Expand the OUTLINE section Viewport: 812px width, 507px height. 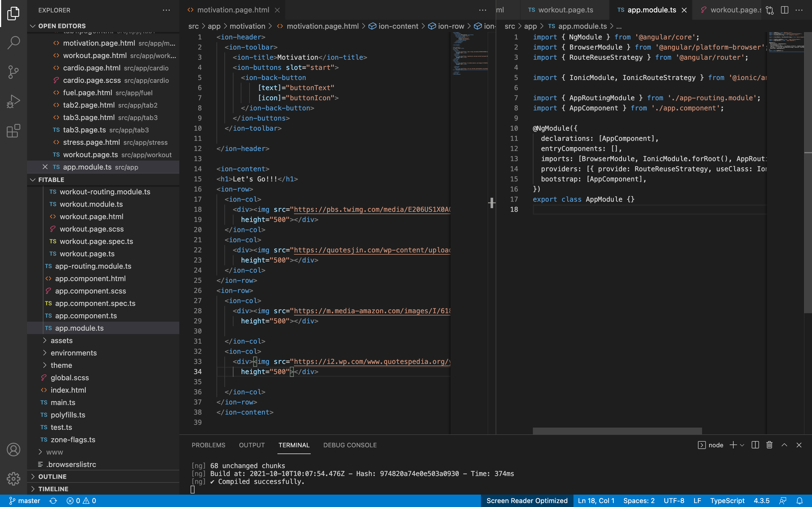(52, 477)
